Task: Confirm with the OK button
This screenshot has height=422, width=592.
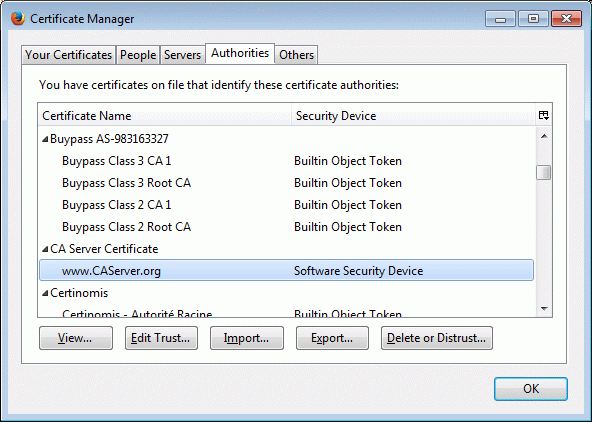Action: tap(531, 389)
